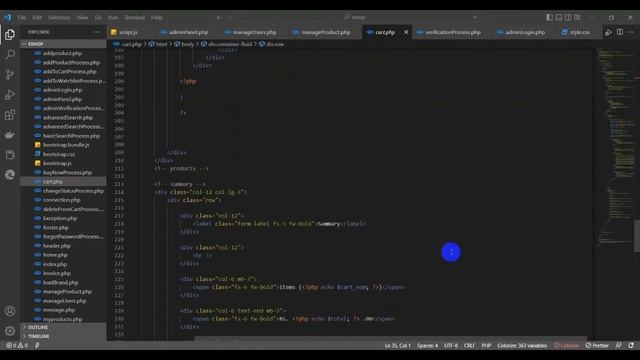This screenshot has width=640, height=360.
Task: Open the notifications bell in status bar
Action: (x=631, y=345)
